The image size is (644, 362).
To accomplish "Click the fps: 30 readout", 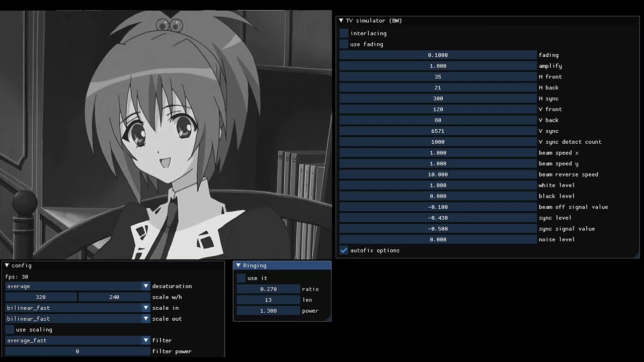I will click(x=17, y=277).
